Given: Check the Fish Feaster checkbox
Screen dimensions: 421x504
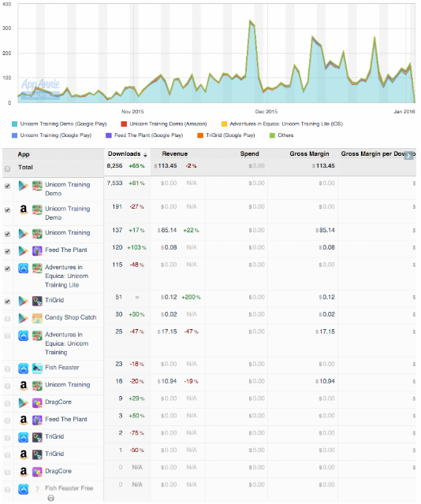Looking at the screenshot, I should coord(7,369).
